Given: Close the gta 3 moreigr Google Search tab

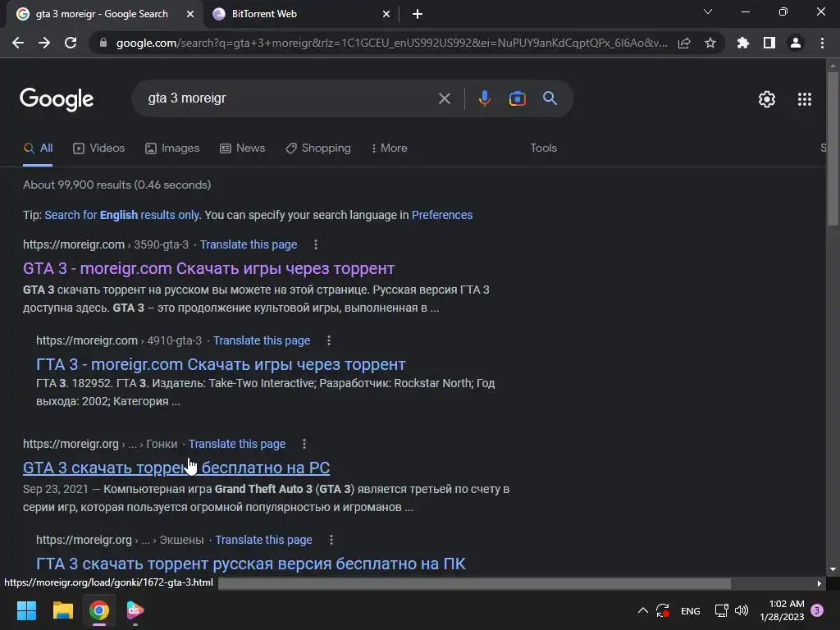Looking at the screenshot, I should pos(190,14).
